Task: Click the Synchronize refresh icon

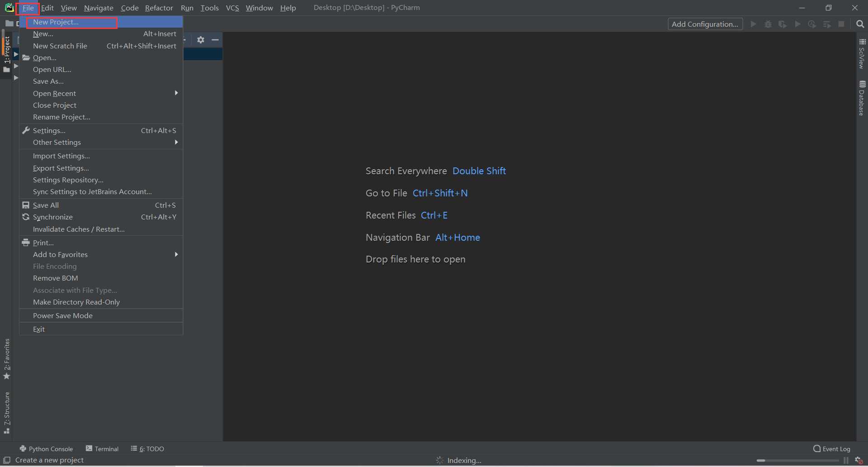Action: coord(26,217)
